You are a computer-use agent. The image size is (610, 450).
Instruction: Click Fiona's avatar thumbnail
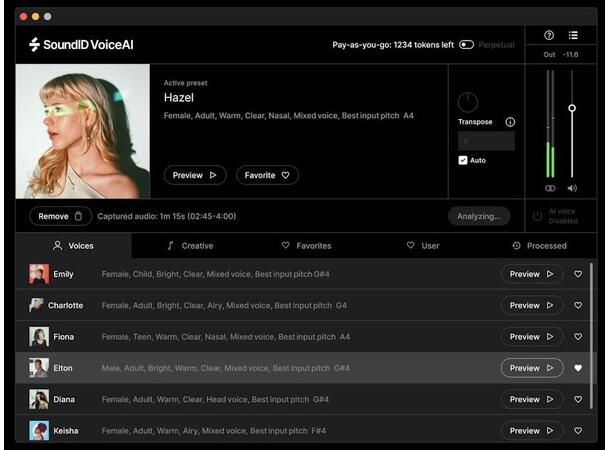pos(39,337)
